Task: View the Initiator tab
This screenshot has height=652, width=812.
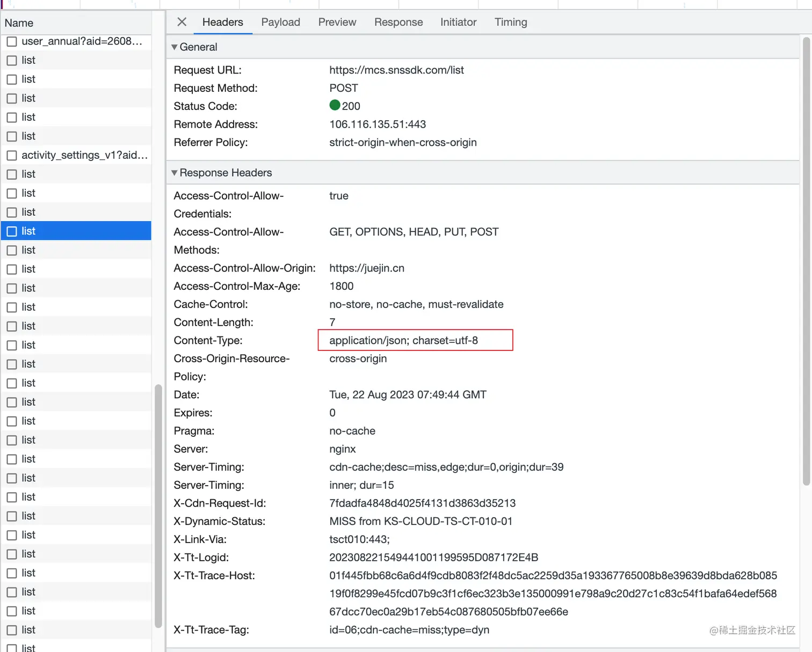Action: coord(459,22)
